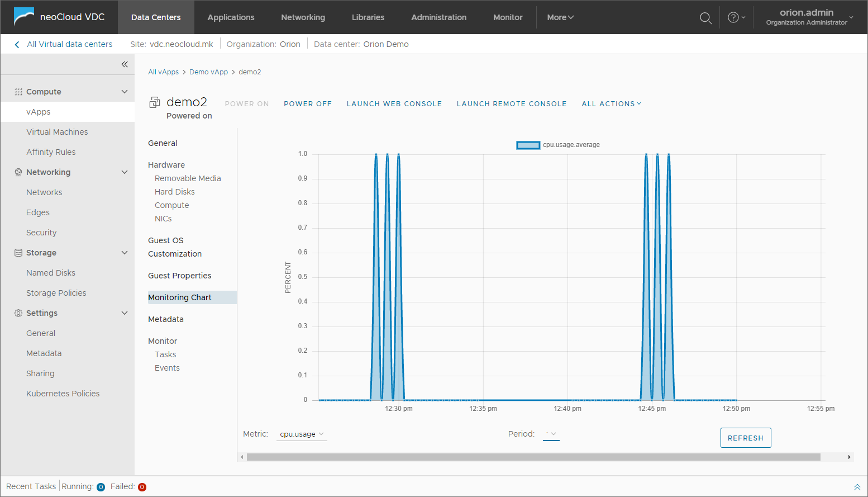
Task: Open Guest OS Customization section
Action: (x=175, y=247)
